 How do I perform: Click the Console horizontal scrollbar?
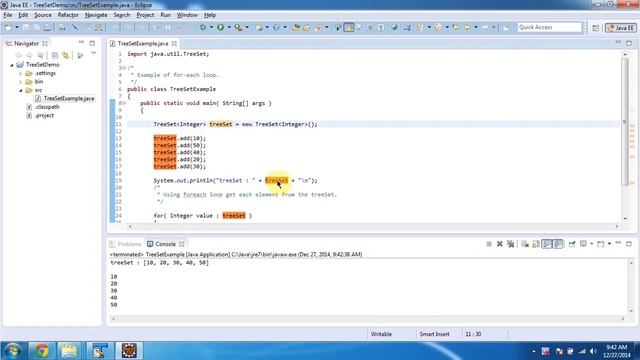pos(367,319)
